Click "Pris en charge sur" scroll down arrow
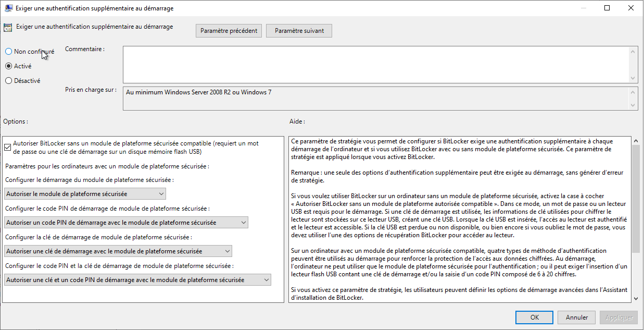Image resolution: width=644 pixels, height=330 pixels. [633, 105]
